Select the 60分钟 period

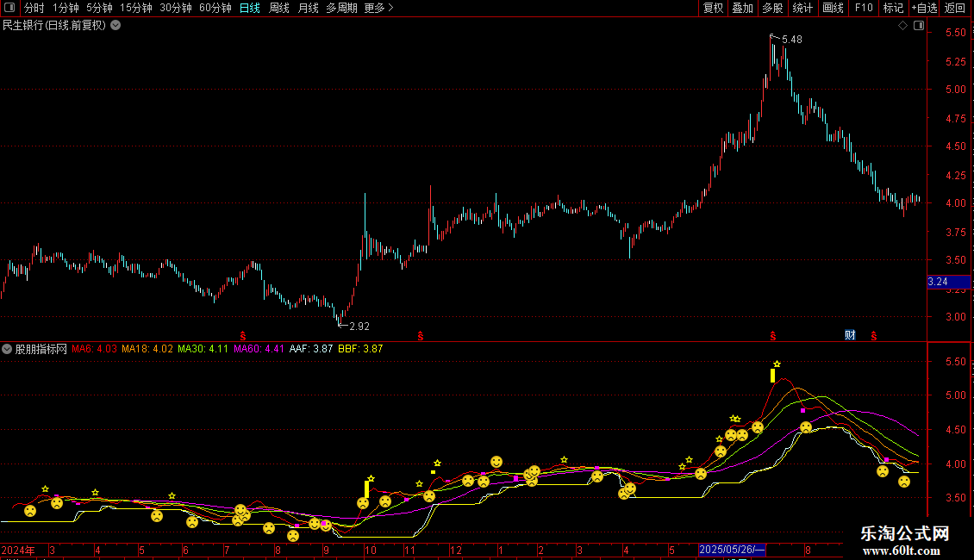(x=215, y=8)
